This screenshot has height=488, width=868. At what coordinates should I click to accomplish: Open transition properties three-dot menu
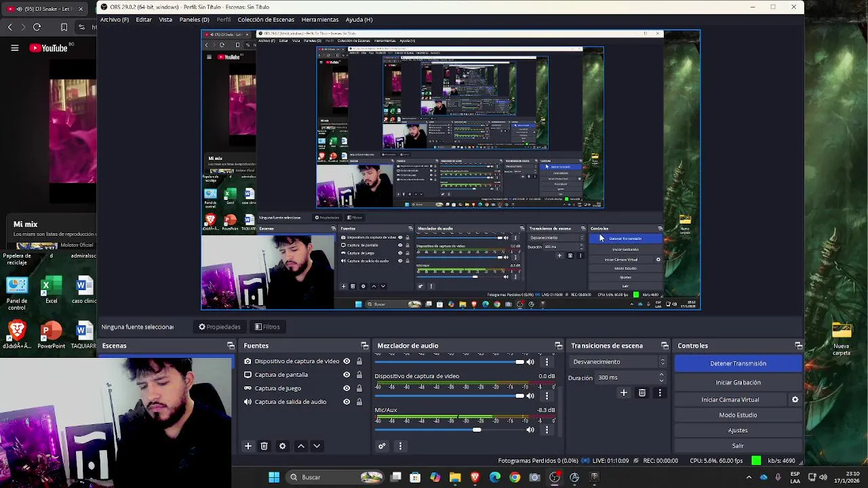(x=660, y=392)
